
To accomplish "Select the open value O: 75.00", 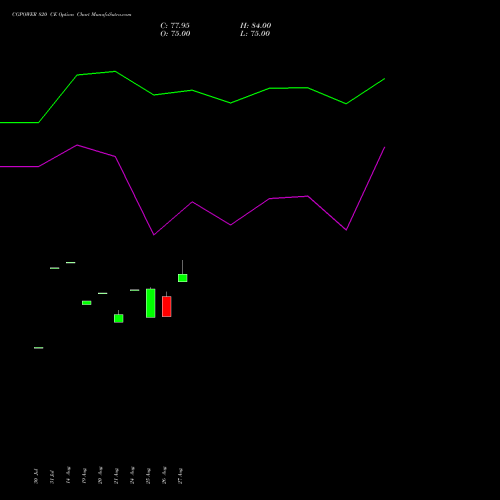I will click(175, 34).
